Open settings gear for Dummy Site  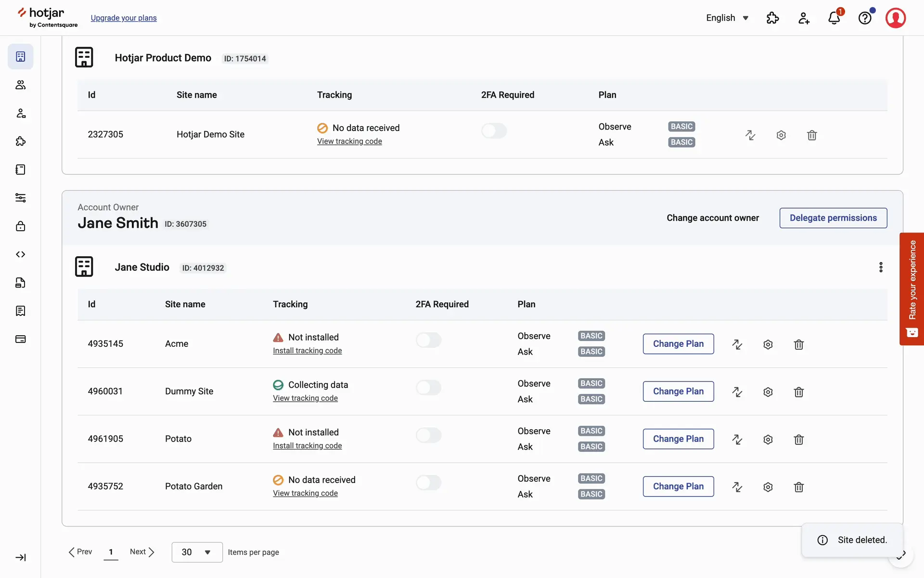768,392
